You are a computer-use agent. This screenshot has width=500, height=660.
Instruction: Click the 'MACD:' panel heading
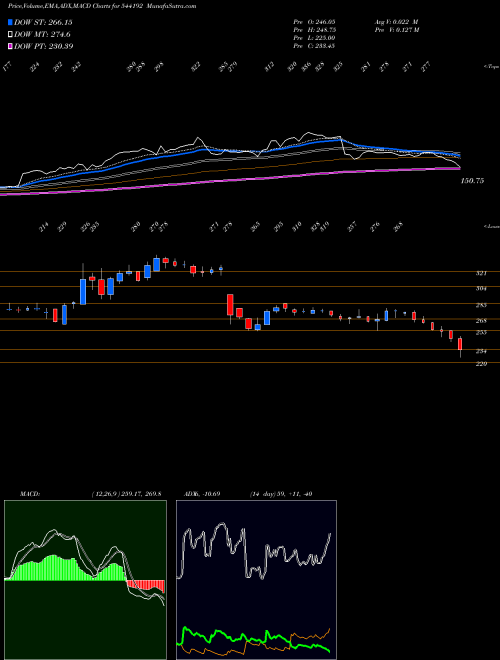(x=29, y=494)
